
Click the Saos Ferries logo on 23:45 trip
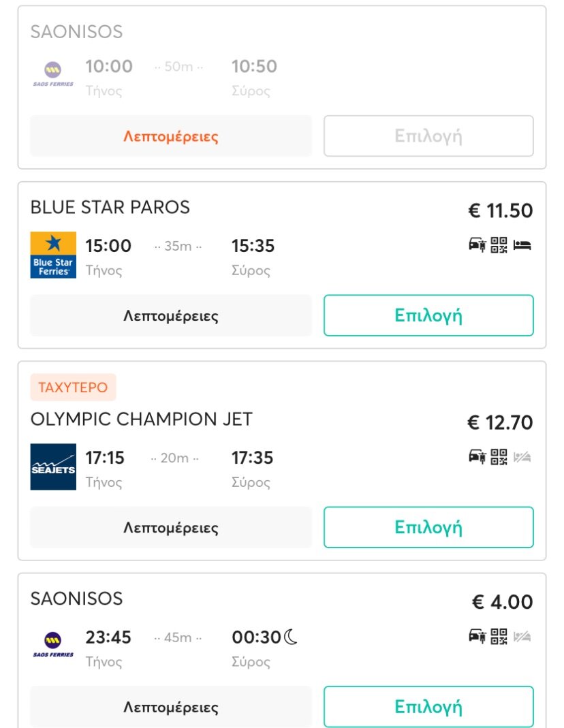(53, 645)
